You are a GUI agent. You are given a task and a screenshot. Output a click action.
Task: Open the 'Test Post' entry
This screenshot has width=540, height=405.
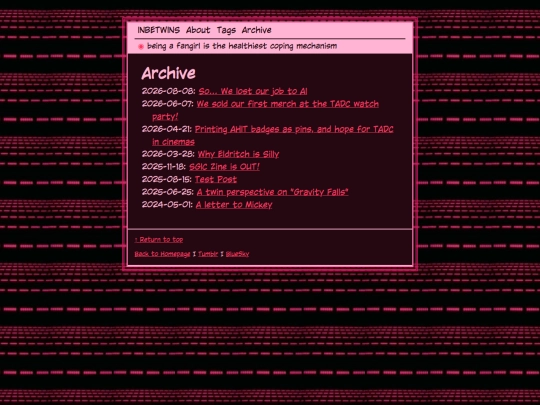pos(216,179)
